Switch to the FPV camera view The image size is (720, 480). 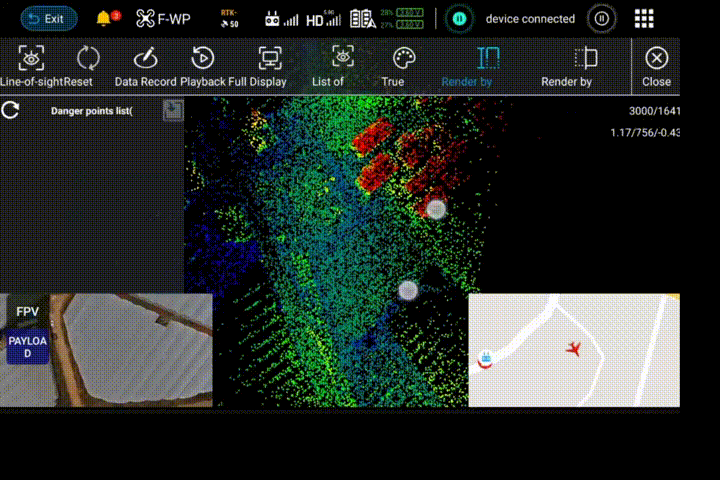point(28,311)
